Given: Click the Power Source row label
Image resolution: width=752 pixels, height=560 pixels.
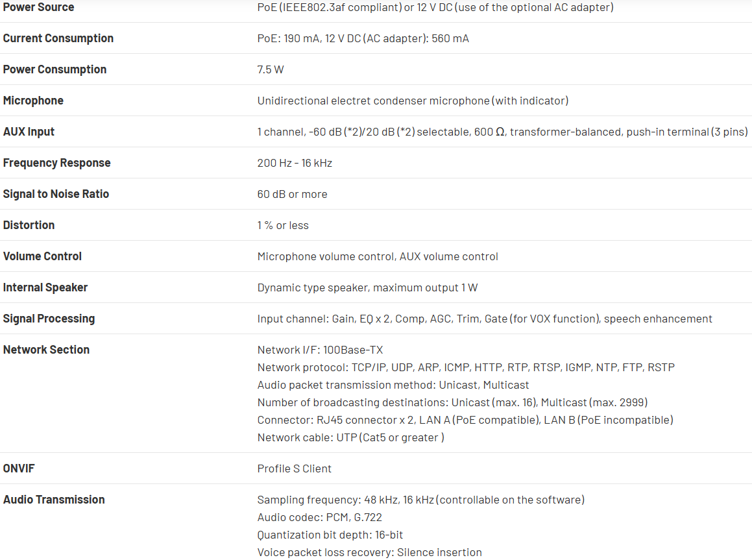Looking at the screenshot, I should [38, 7].
